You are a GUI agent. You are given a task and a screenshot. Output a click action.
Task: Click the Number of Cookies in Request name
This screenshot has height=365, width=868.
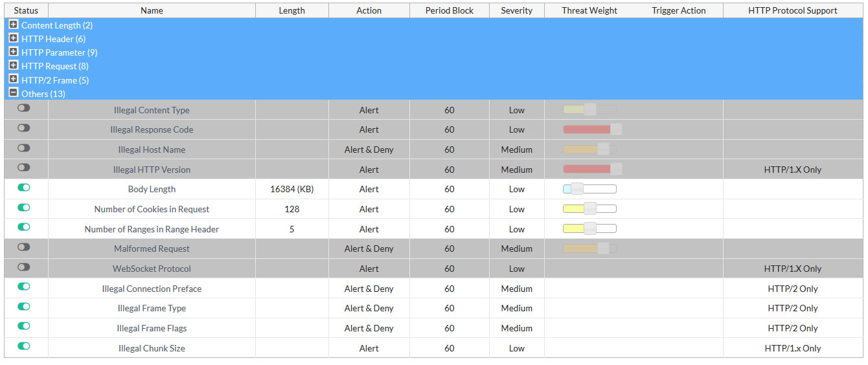tap(152, 209)
